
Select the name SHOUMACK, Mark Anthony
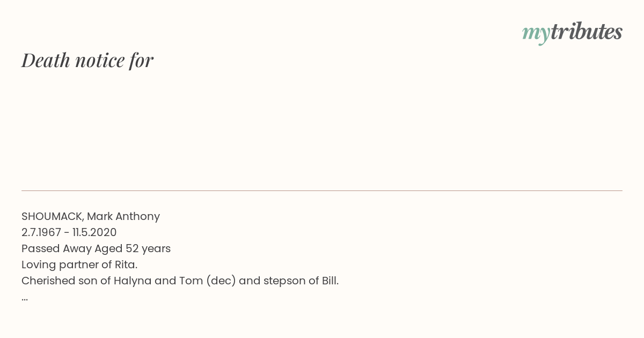(x=91, y=216)
